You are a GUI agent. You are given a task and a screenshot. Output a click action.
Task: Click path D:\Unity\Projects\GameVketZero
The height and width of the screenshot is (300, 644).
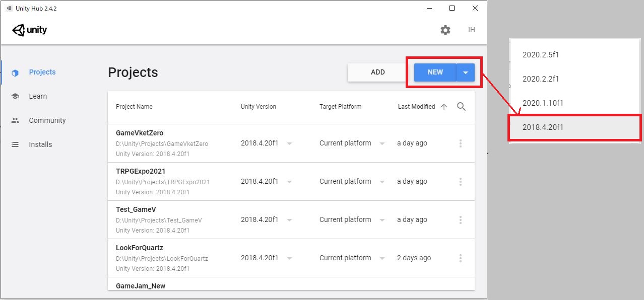pyautogui.click(x=162, y=144)
